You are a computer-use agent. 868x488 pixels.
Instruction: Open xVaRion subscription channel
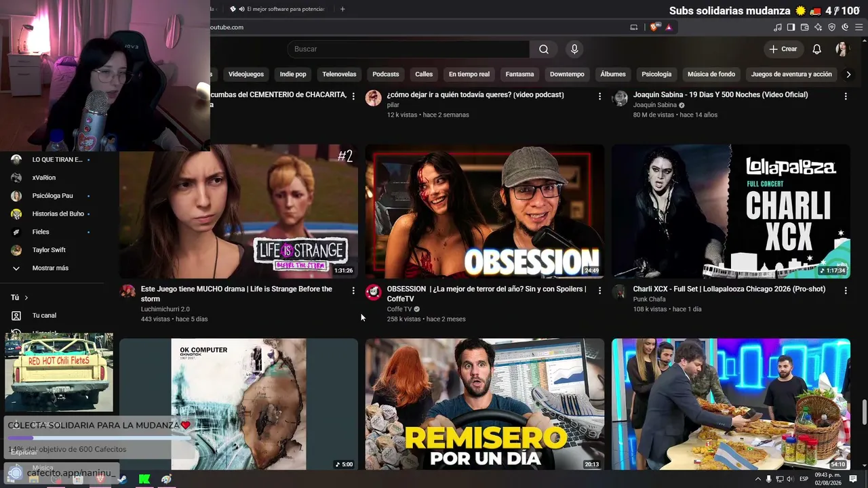pyautogui.click(x=44, y=178)
